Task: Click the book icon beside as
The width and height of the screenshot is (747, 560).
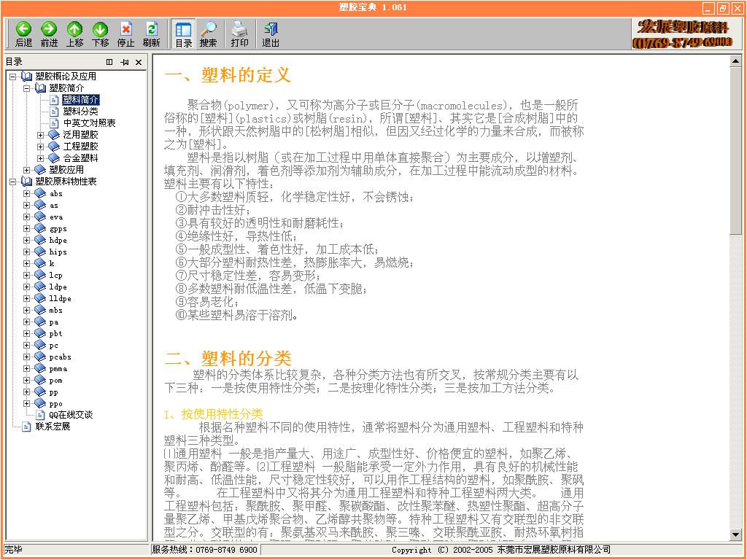Action: pos(40,205)
